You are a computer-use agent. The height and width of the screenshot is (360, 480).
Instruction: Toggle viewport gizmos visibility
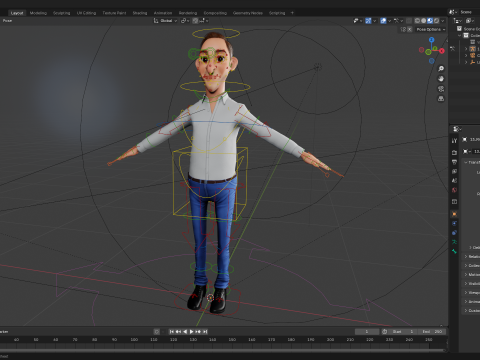368,21
